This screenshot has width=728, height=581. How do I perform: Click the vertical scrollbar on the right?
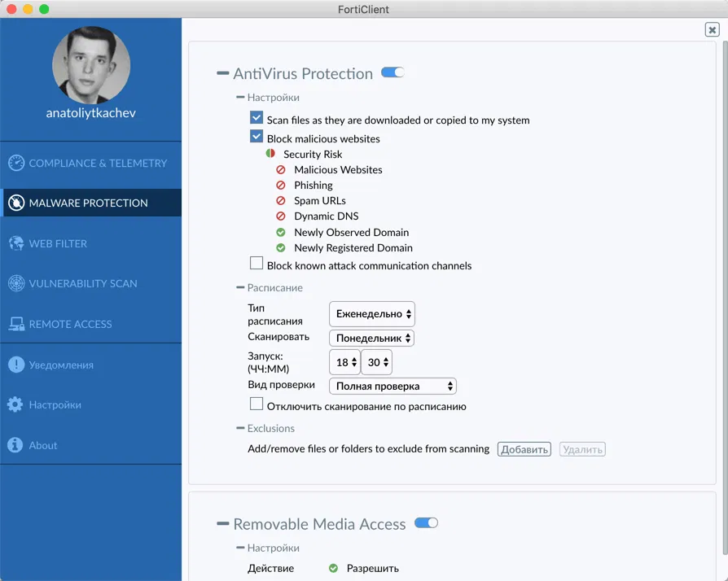pos(726,297)
